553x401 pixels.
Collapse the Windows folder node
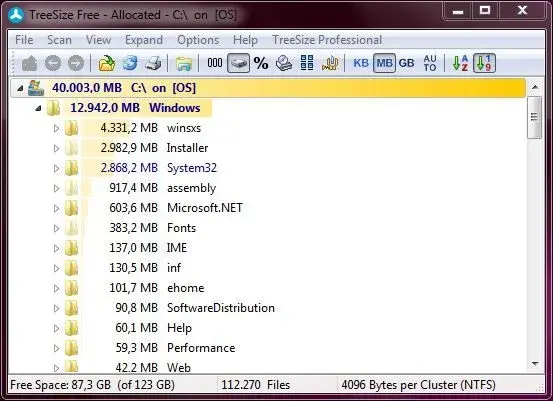pyautogui.click(x=38, y=108)
